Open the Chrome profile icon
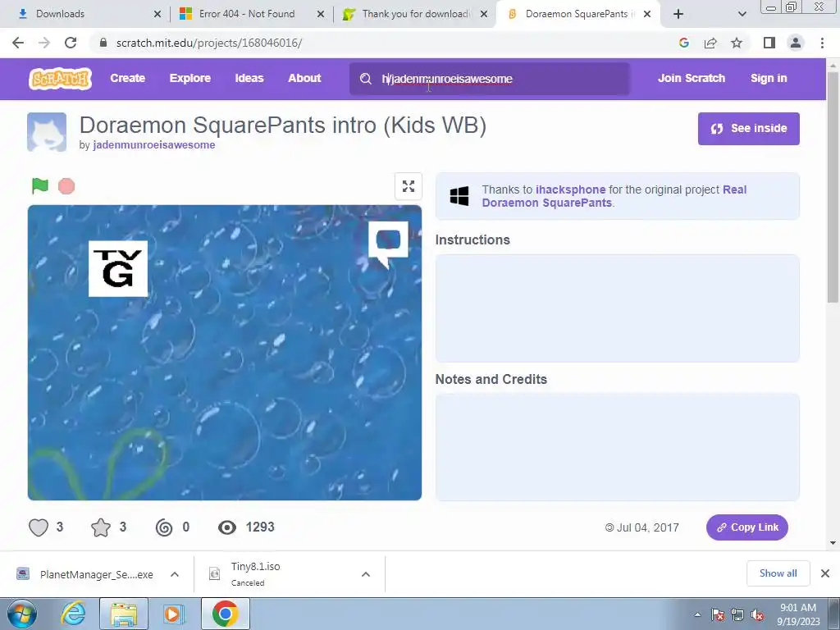Screen dimensions: 840x630 pos(796,43)
